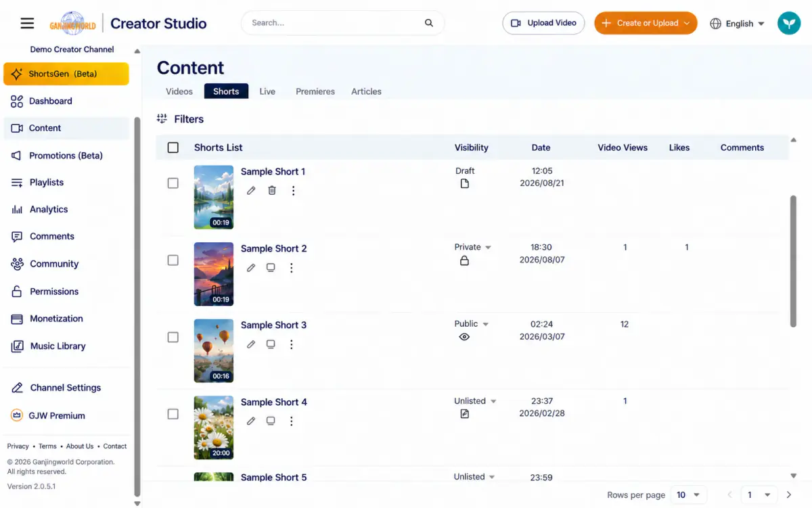Click the search magnifier icon
The image size is (812, 508).
pos(429,23)
